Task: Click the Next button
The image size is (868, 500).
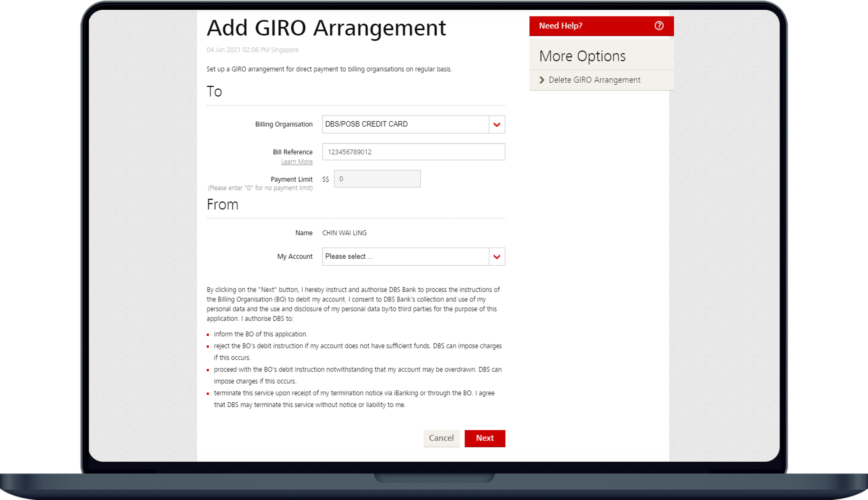Action: tap(485, 438)
